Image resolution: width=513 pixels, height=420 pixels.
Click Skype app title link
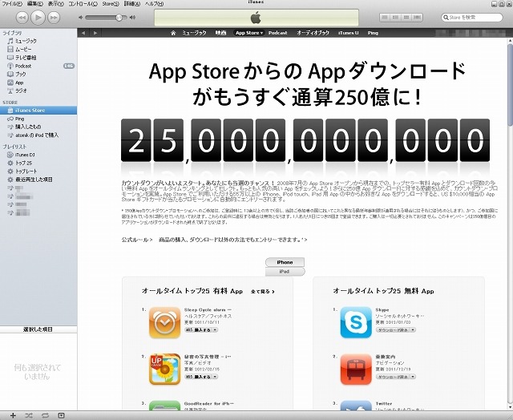click(382, 309)
